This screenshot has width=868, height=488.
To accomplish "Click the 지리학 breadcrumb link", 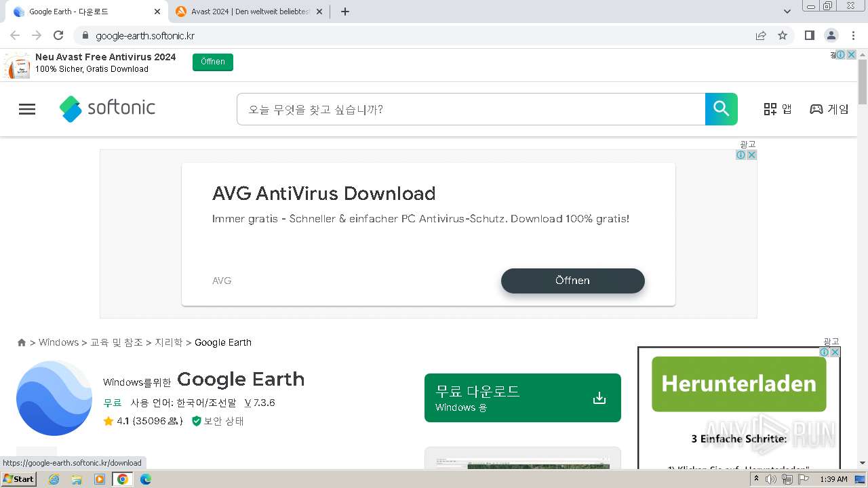I will point(169,342).
